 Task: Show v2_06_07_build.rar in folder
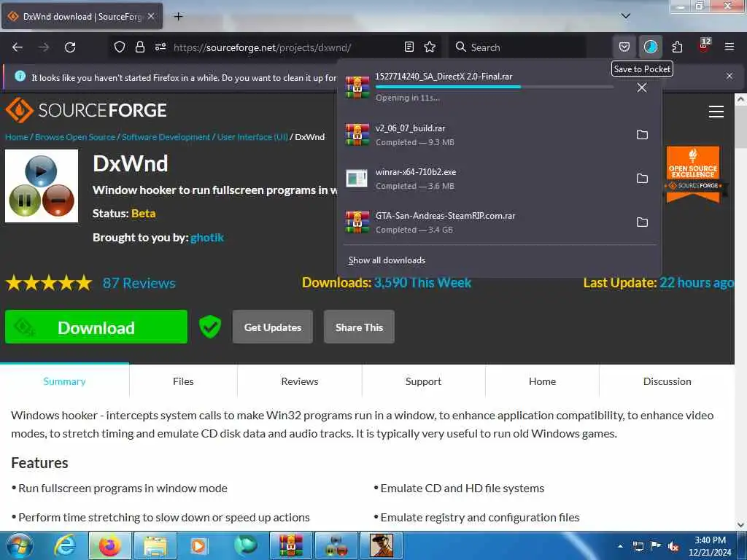coord(642,135)
